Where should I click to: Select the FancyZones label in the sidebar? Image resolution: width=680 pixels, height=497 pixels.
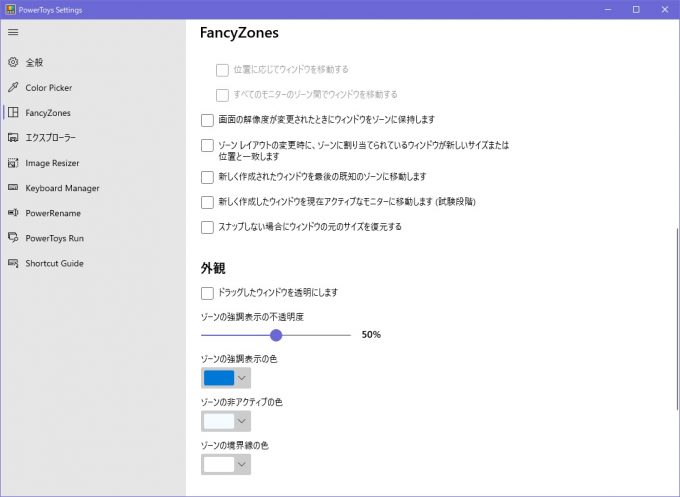48,113
